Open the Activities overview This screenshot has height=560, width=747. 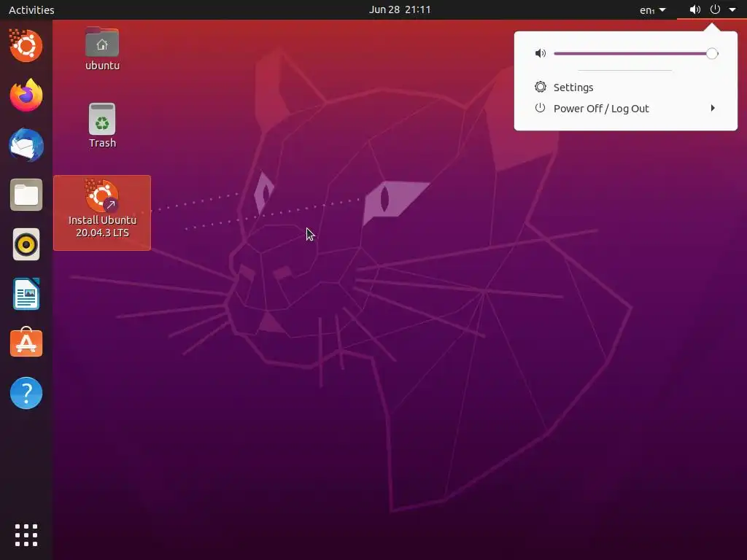coord(31,9)
